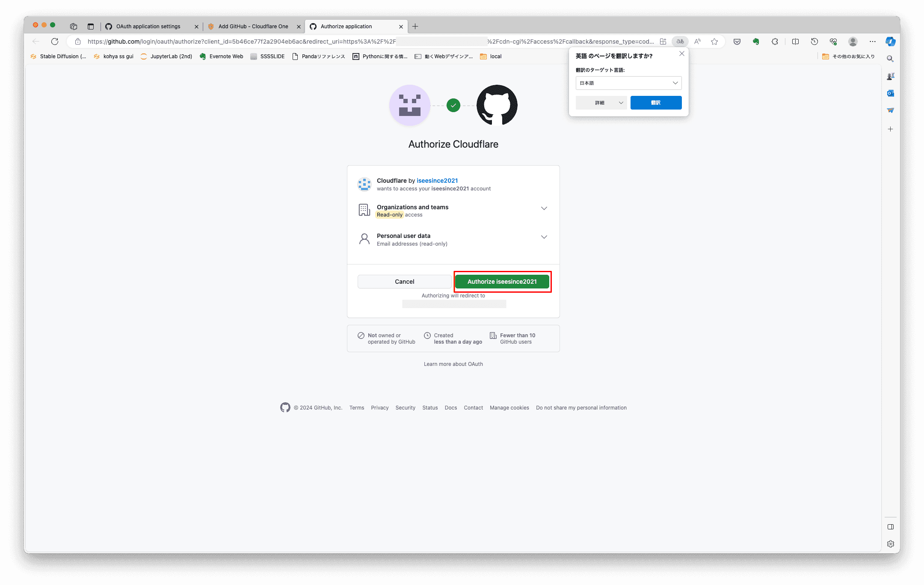This screenshot has height=585, width=924.
Task: Click the favorites star icon in address bar
Action: pos(714,42)
